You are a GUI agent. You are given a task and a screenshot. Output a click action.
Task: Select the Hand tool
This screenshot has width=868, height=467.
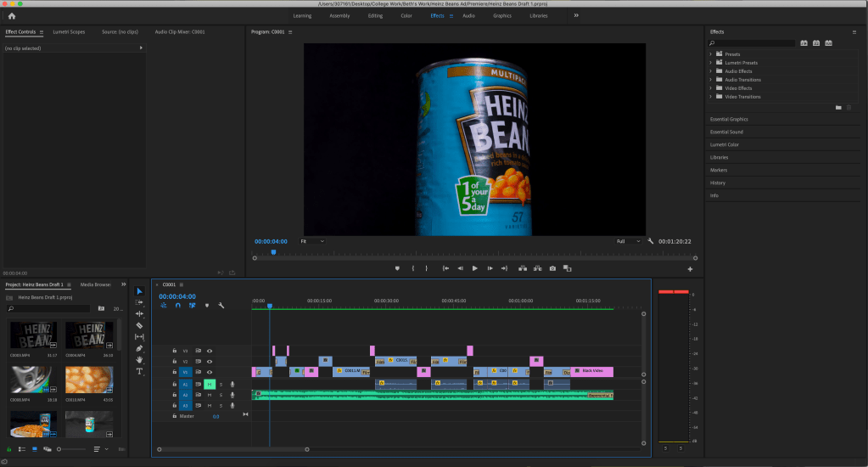pyautogui.click(x=140, y=360)
